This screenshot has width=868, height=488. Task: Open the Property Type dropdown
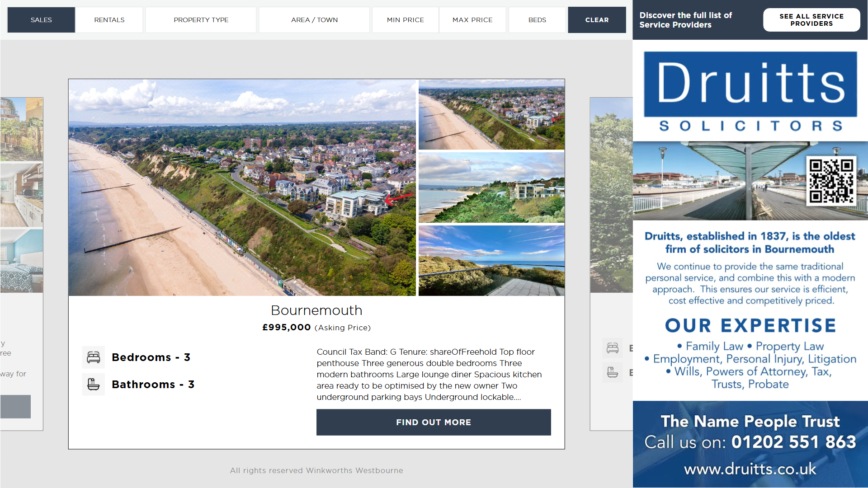201,20
